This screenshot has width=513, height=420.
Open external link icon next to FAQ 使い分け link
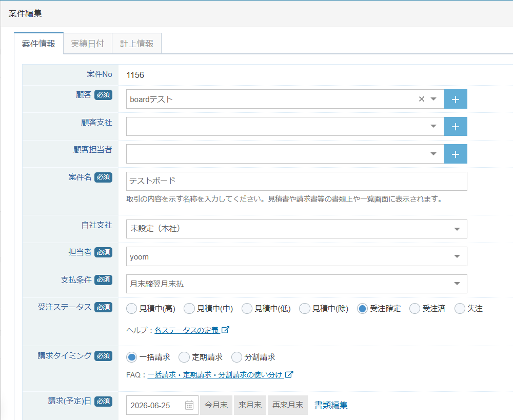(289, 374)
